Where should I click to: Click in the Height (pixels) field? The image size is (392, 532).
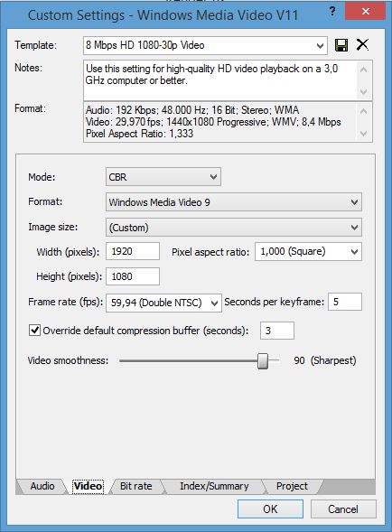(x=133, y=276)
